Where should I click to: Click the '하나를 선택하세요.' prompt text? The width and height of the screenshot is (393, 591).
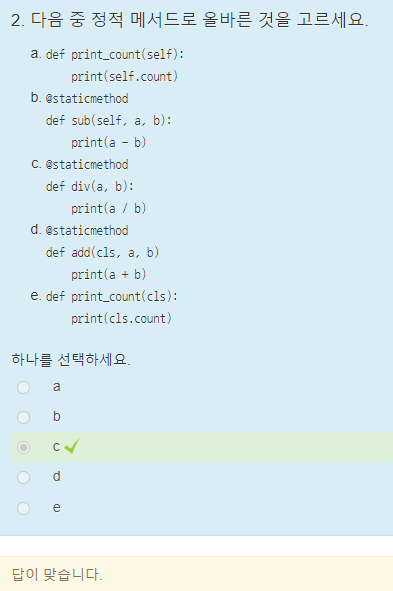(x=71, y=359)
